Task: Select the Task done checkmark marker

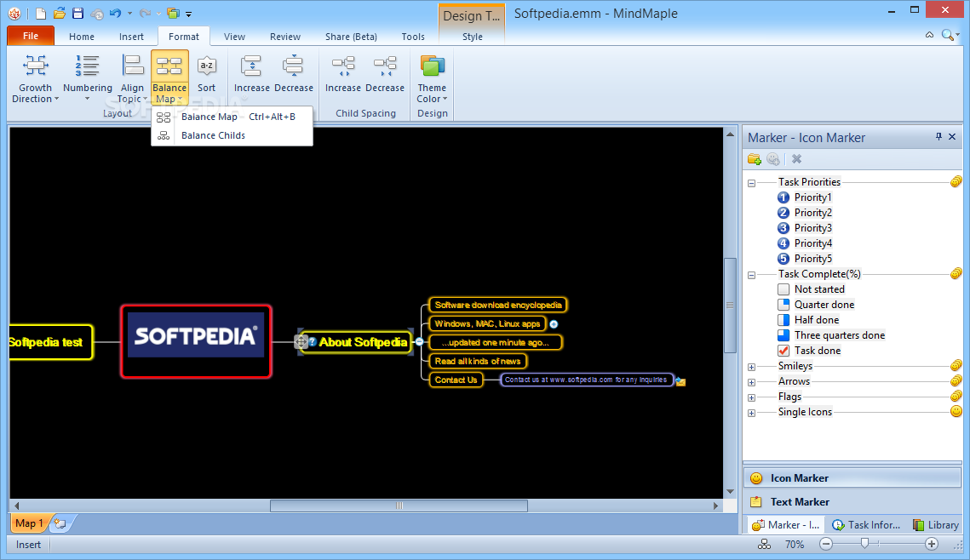Action: tap(783, 351)
